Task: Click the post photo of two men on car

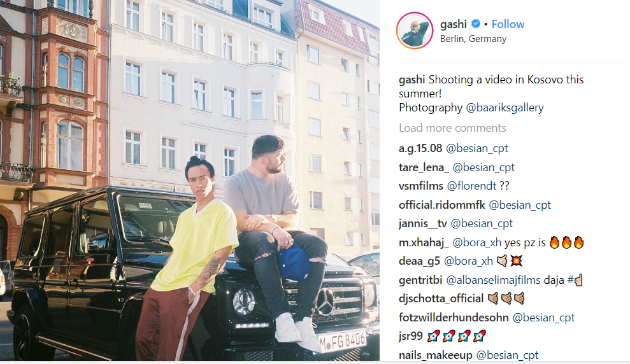Action: tap(190, 180)
